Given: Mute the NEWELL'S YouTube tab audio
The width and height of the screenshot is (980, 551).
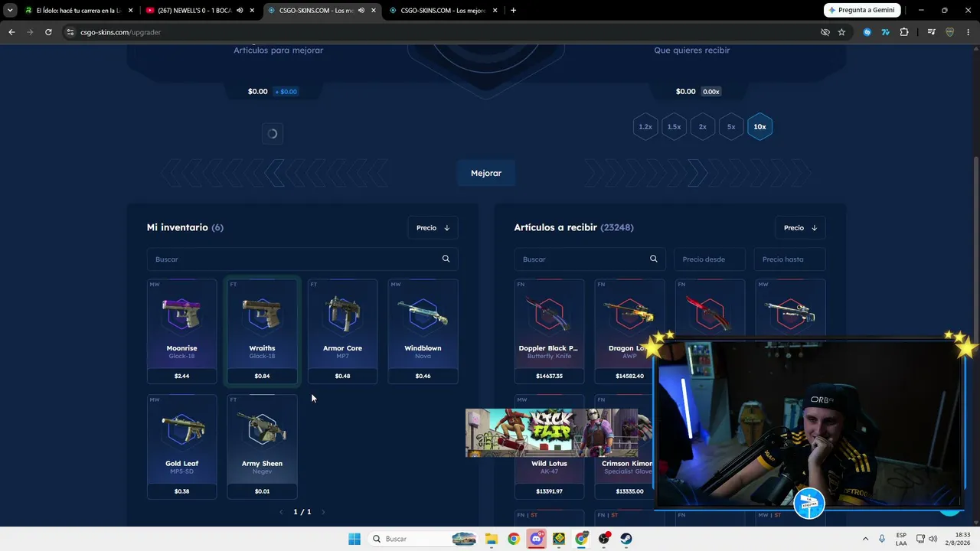Looking at the screenshot, I should (240, 10).
